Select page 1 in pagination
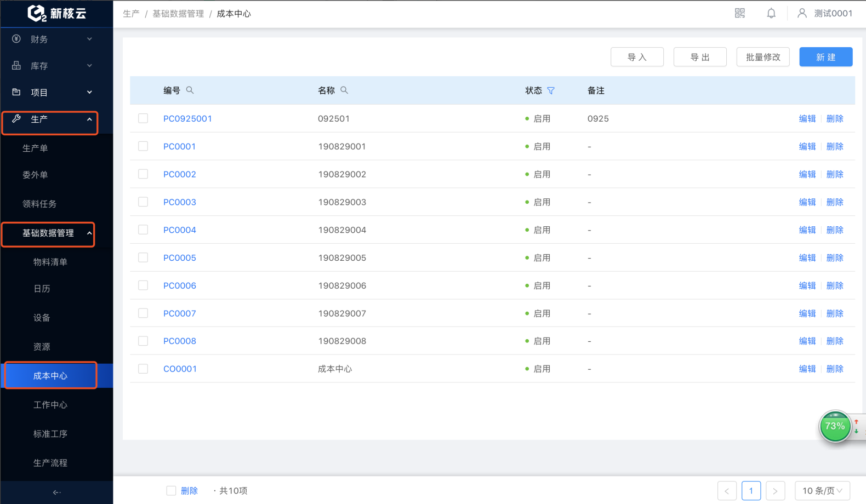This screenshot has height=504, width=866. click(751, 491)
